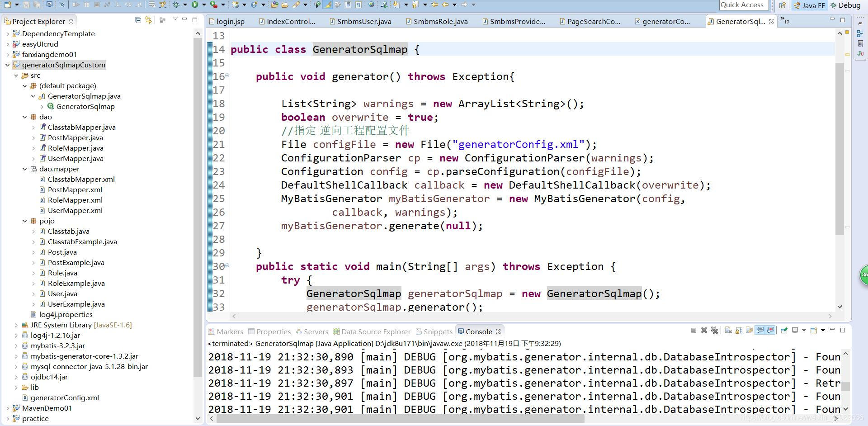Click Previous Annotation up-arrow icon
This screenshot has height=426, width=868.
414,5
